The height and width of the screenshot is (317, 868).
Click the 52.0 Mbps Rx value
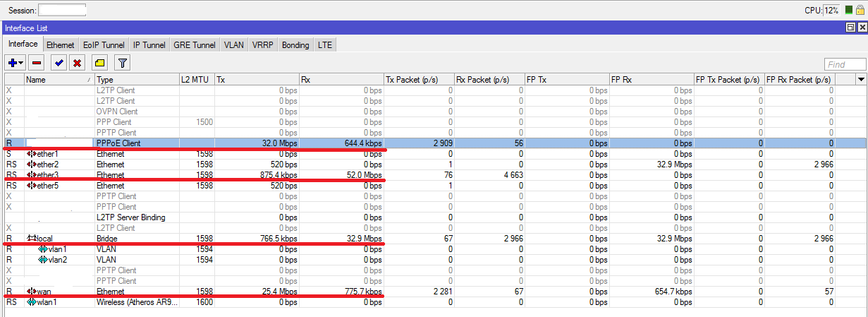coord(364,175)
